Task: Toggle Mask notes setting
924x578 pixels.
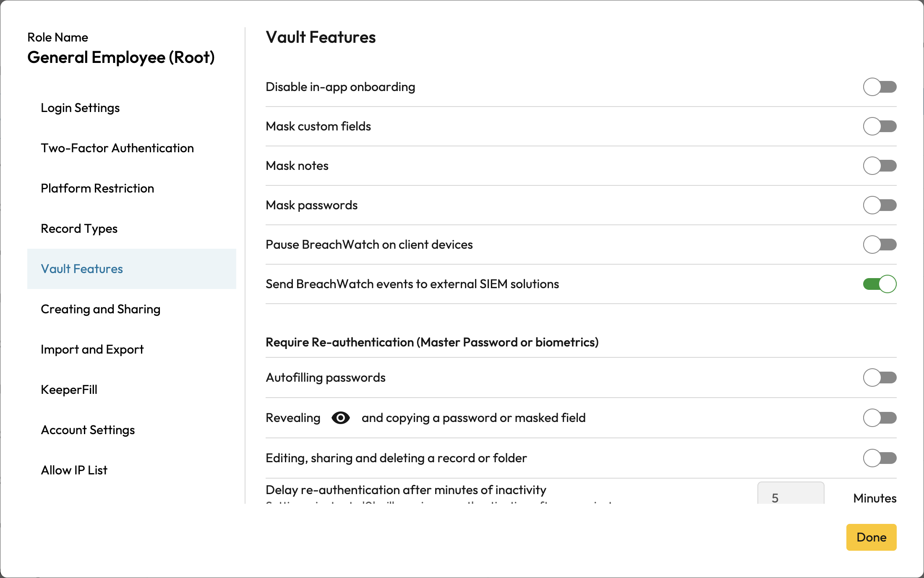Action: [x=880, y=166]
